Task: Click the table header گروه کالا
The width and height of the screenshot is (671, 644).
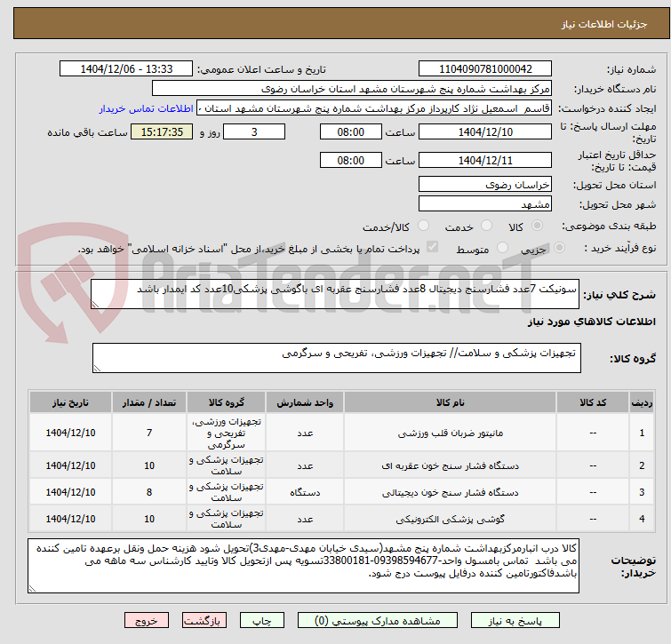Action: [227, 402]
